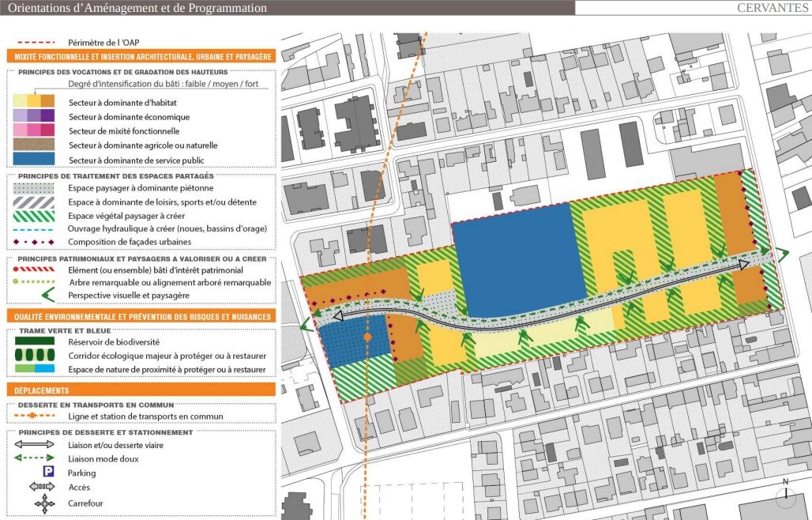Click the Composition de façades diamond symbol
The height and width of the screenshot is (520, 812).
[34, 242]
